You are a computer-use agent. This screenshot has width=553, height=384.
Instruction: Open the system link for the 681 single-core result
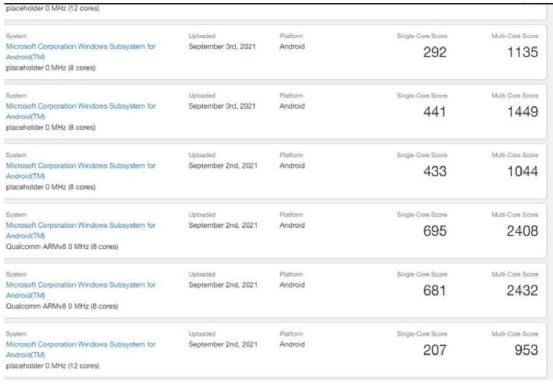pos(80,290)
